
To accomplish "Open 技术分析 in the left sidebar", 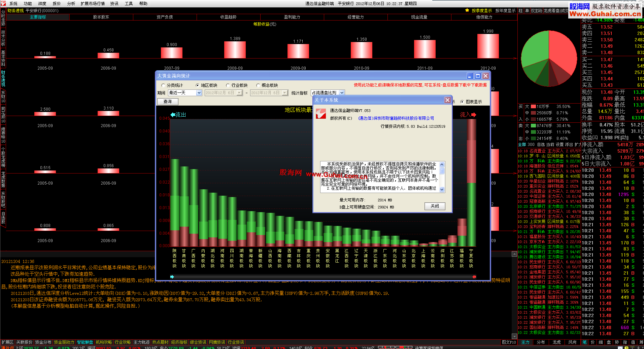I will 3,38.
